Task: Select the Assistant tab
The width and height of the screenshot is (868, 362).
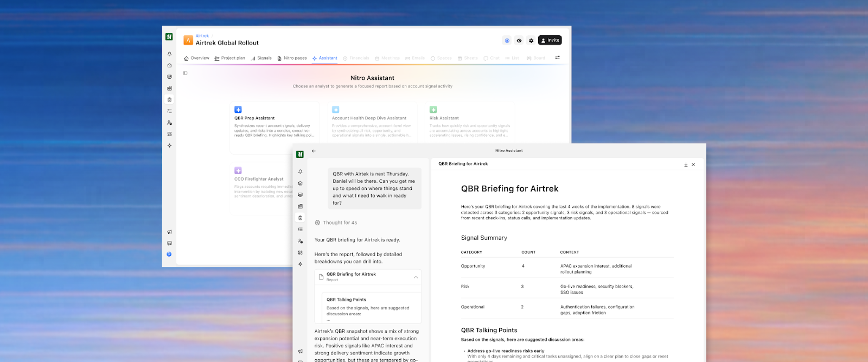Action: (324, 58)
